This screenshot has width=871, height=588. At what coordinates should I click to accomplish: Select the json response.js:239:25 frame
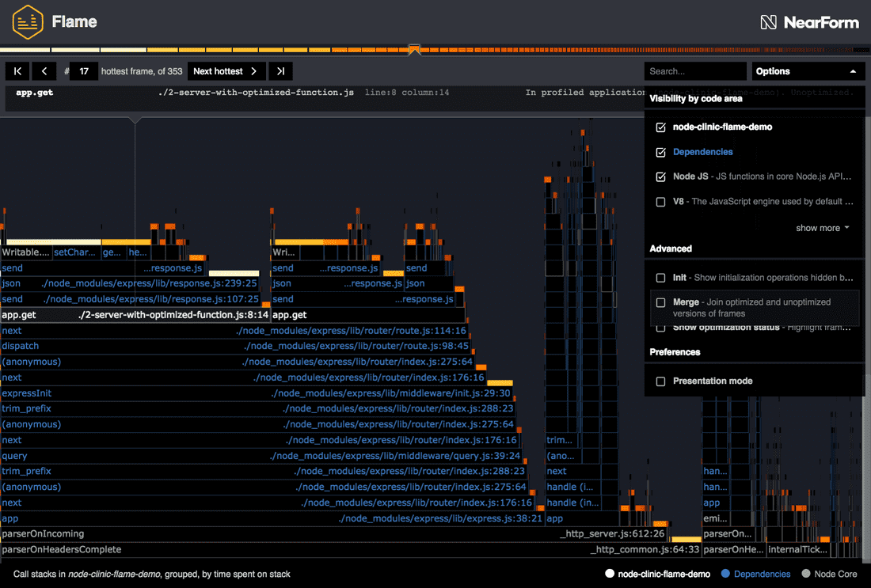(x=130, y=284)
